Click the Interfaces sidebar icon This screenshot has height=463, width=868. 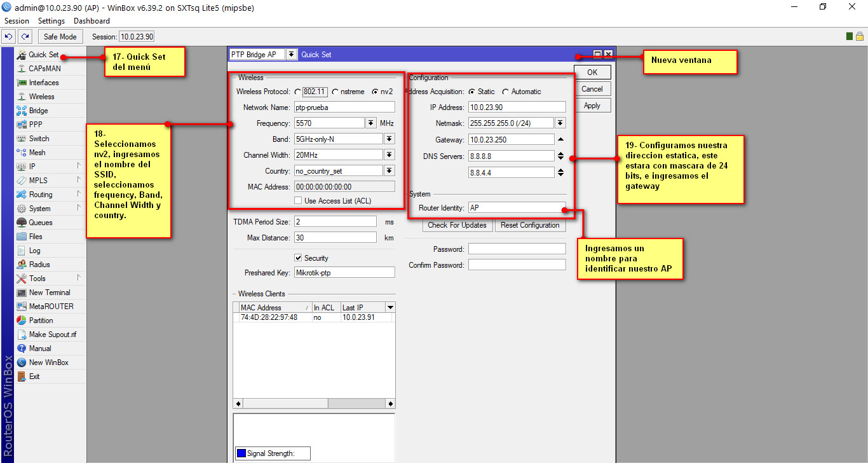click(22, 83)
